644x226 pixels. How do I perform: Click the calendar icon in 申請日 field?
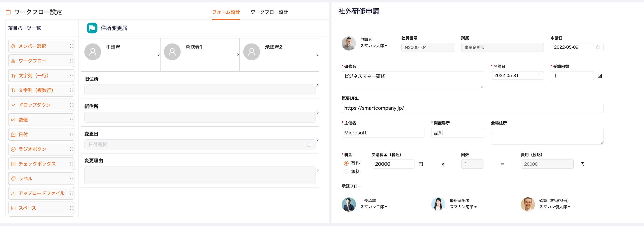pyautogui.click(x=598, y=47)
